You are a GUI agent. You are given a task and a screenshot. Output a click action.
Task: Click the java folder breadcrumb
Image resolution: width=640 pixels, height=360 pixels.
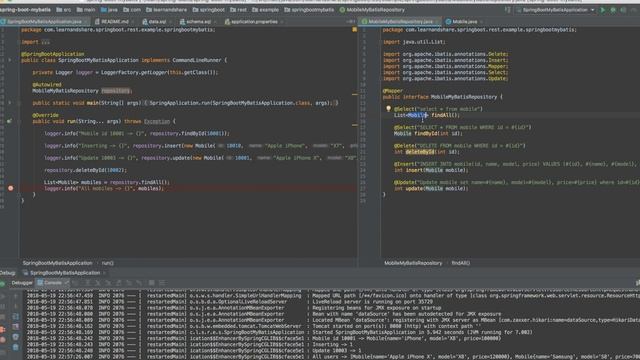109,10
